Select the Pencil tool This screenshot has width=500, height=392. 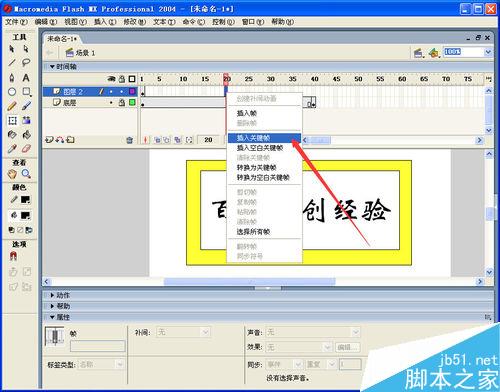coord(12,106)
